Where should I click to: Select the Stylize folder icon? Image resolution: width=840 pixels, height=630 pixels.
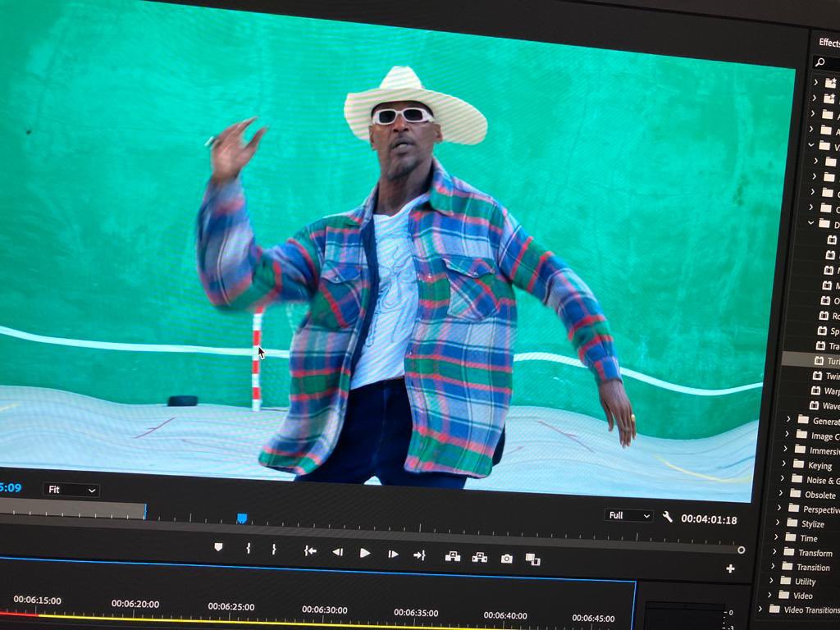[791, 523]
